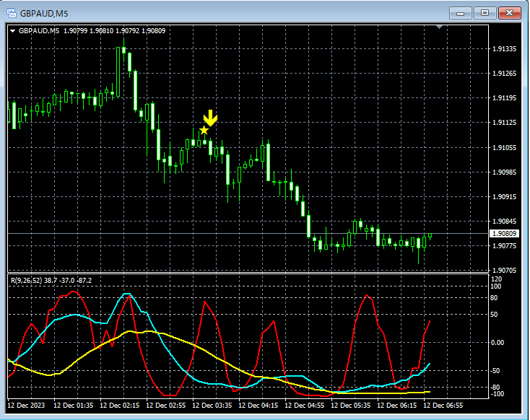Click the 1.90775 price scale value
This screenshot has height=420, width=530.
click(504, 246)
